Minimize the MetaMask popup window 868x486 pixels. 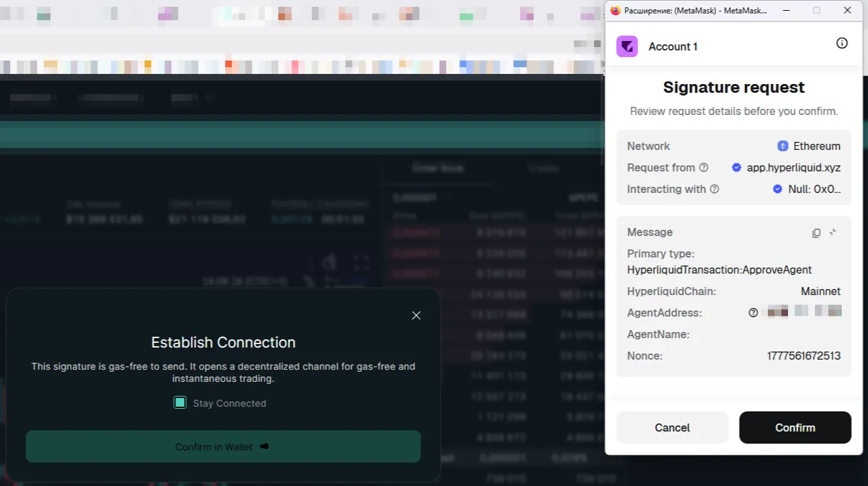click(x=785, y=10)
